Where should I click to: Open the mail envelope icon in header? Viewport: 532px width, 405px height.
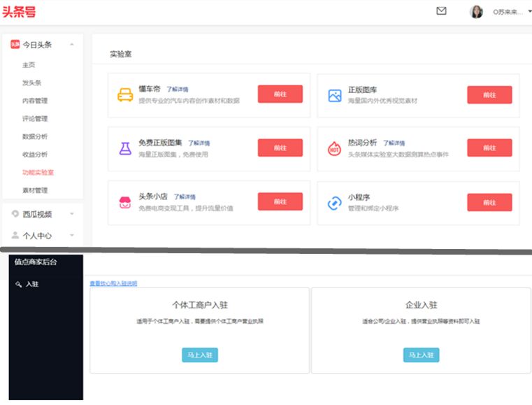click(441, 11)
